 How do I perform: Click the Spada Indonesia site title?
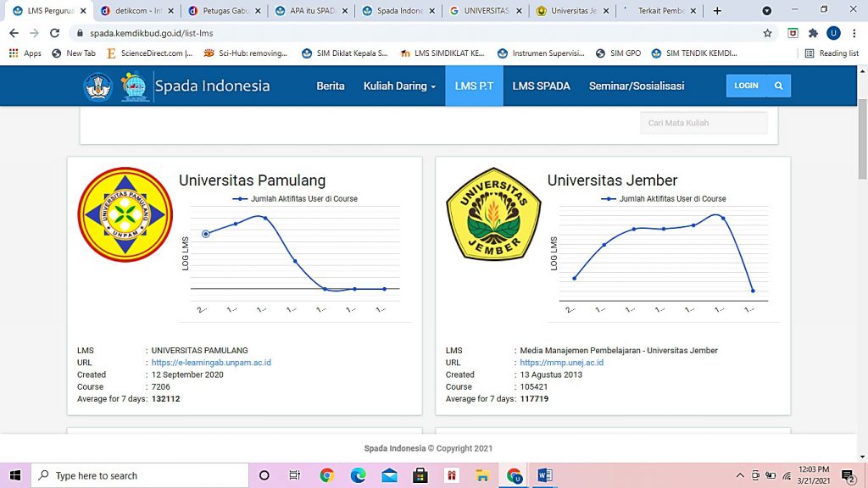pos(213,86)
